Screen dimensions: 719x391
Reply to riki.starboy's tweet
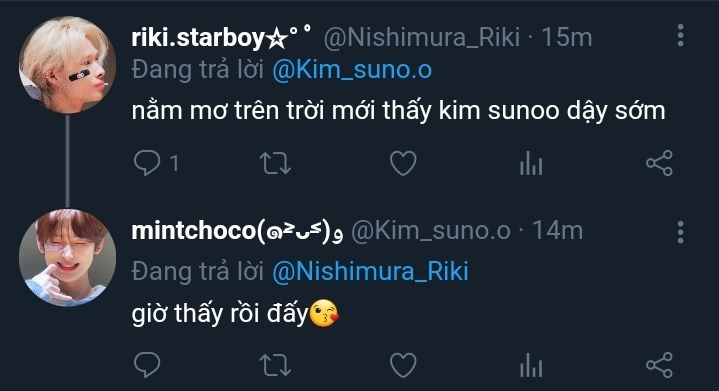(147, 163)
